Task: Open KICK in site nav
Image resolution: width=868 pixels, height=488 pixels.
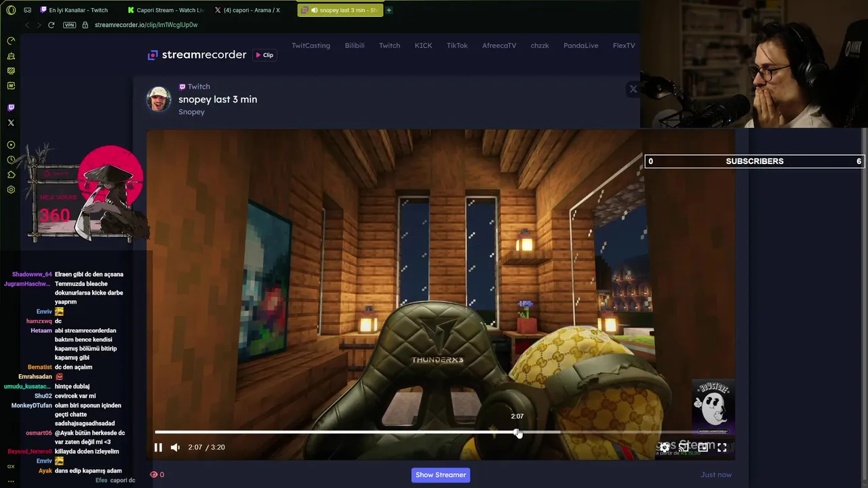Action: [x=423, y=45]
